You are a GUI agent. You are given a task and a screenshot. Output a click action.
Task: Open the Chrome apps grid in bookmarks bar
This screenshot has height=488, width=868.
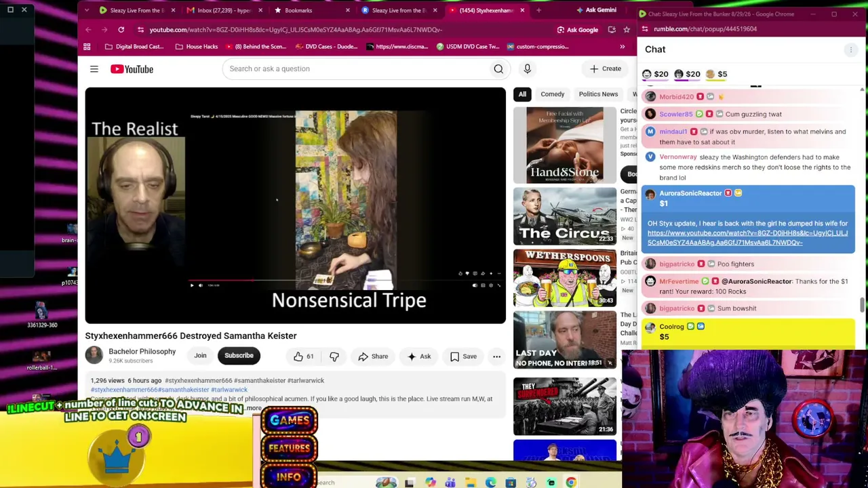coord(87,47)
